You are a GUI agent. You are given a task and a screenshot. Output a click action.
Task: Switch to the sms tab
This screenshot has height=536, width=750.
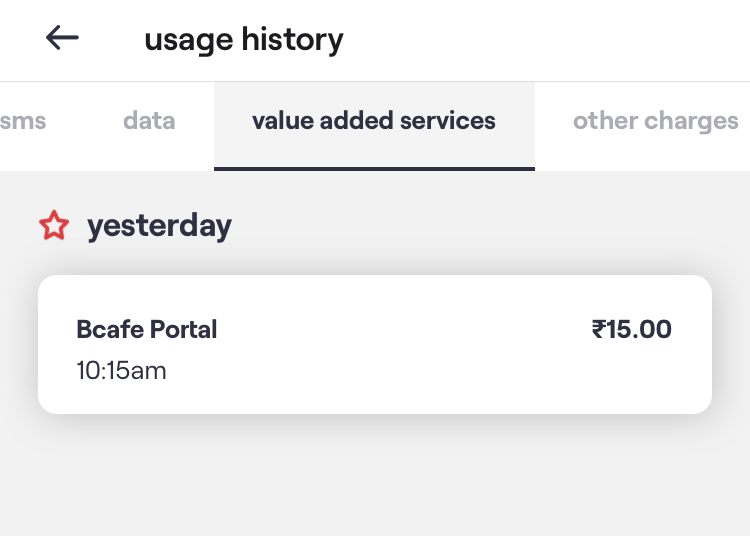(23, 122)
